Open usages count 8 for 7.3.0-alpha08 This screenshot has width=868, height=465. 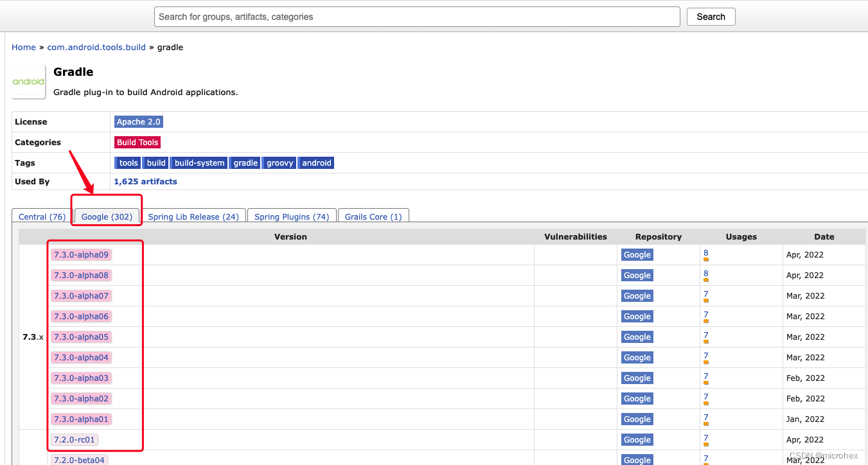(705, 274)
